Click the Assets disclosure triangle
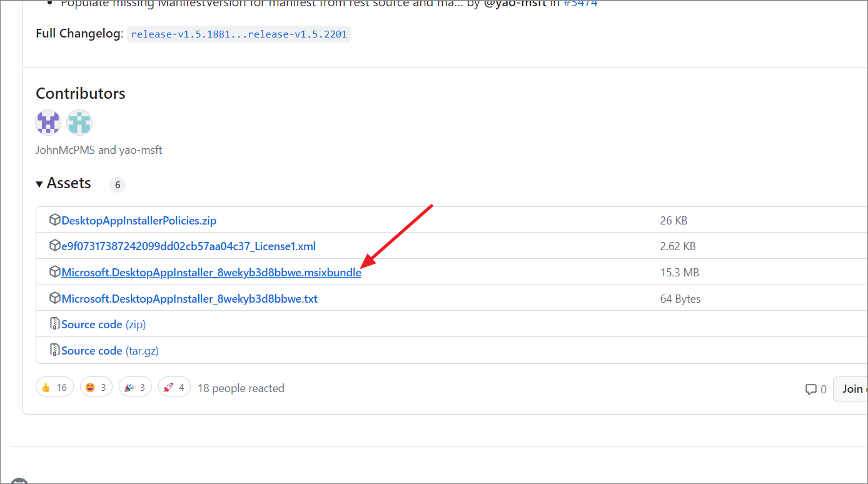868x484 pixels. click(39, 183)
